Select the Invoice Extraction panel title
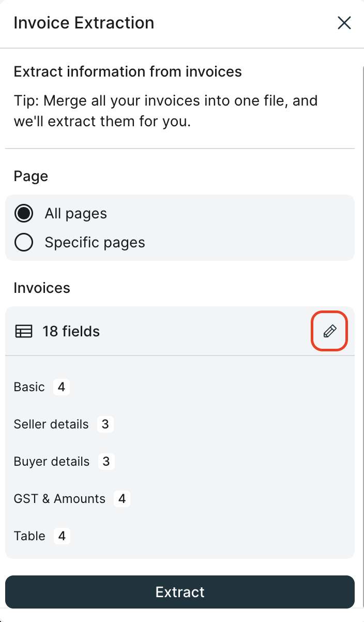Screen dimensions: 364x622 point(84,23)
